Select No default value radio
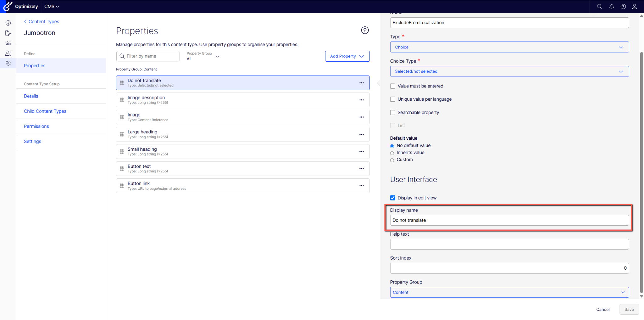This screenshot has height=320, width=644. click(392, 146)
